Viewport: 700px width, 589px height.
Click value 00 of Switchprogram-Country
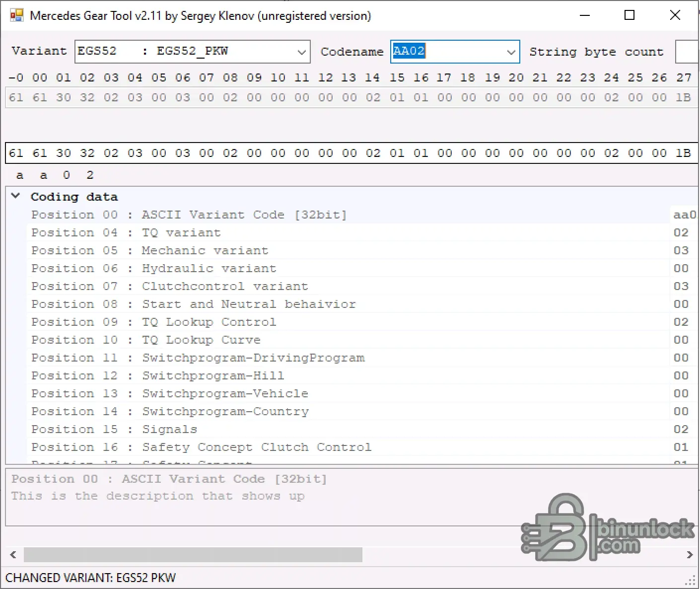pyautogui.click(x=681, y=411)
